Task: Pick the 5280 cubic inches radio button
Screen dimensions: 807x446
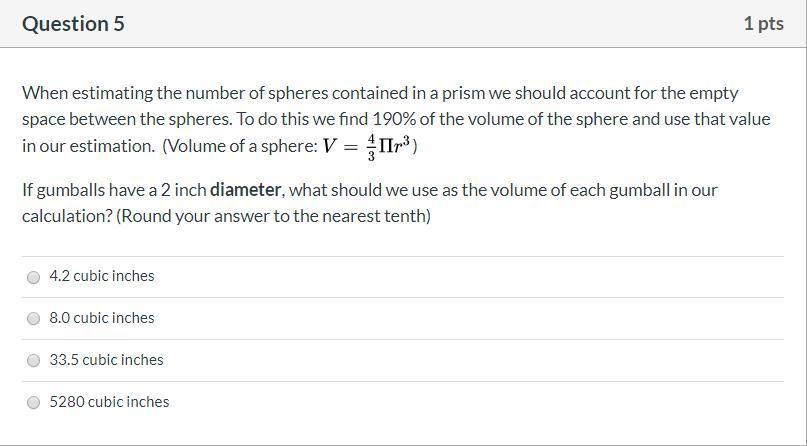Action: point(33,402)
